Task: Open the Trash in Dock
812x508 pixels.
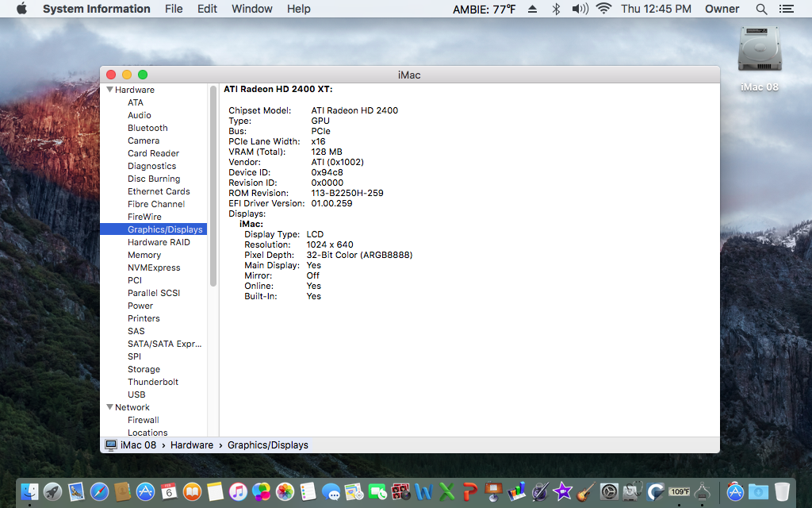Action: point(782,491)
